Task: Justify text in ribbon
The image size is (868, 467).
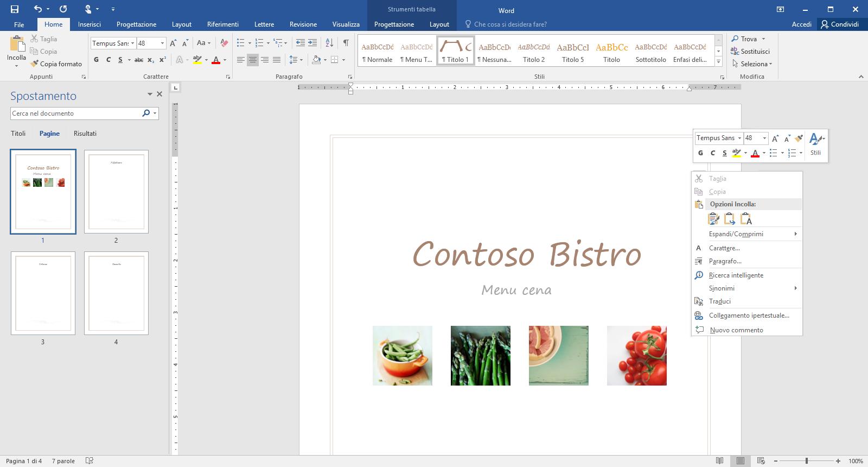Action: pyautogui.click(x=277, y=60)
